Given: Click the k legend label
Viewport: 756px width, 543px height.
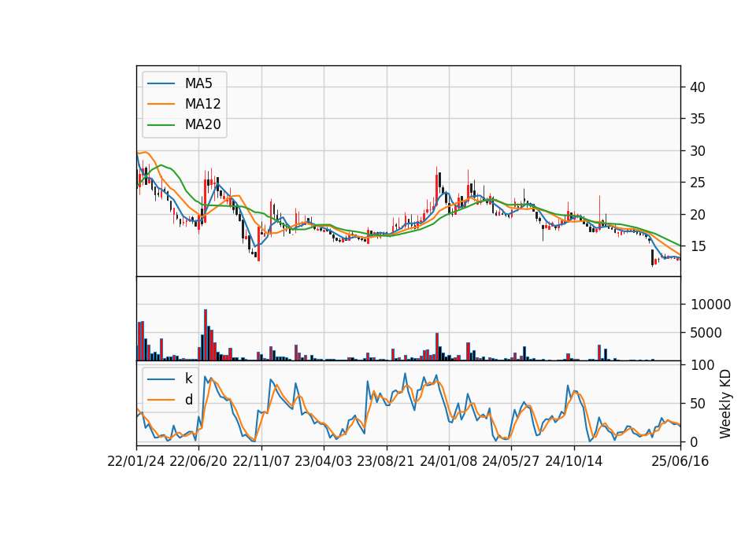Looking at the screenshot, I should click(x=188, y=379).
